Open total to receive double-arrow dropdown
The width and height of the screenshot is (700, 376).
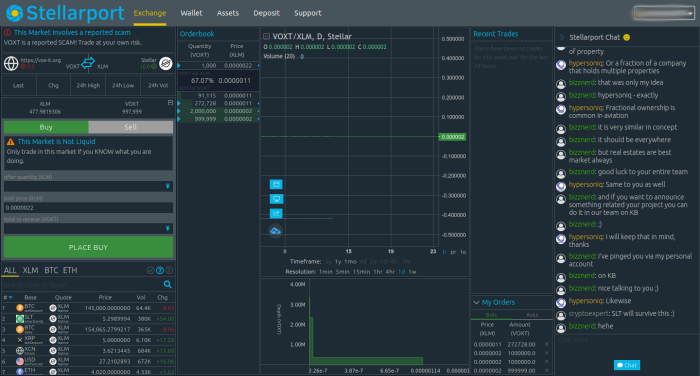coord(168,229)
